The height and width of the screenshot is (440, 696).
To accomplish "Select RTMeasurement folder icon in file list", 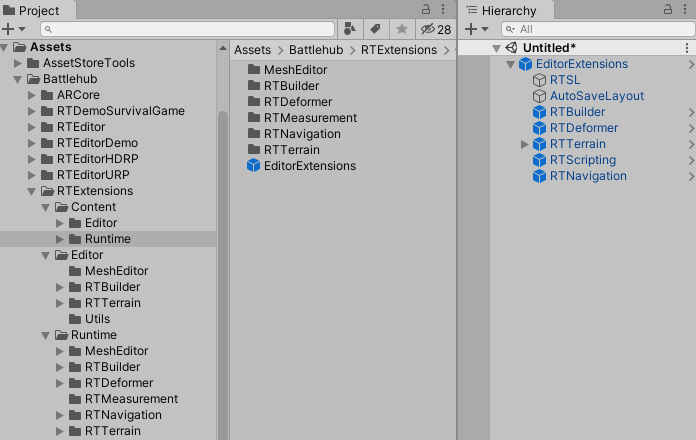I will point(254,117).
